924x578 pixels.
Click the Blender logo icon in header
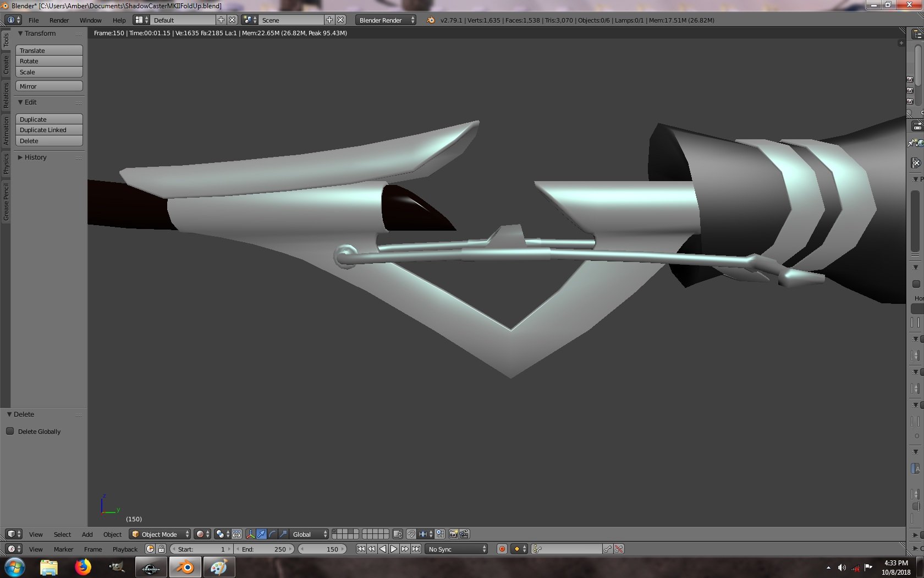431,20
